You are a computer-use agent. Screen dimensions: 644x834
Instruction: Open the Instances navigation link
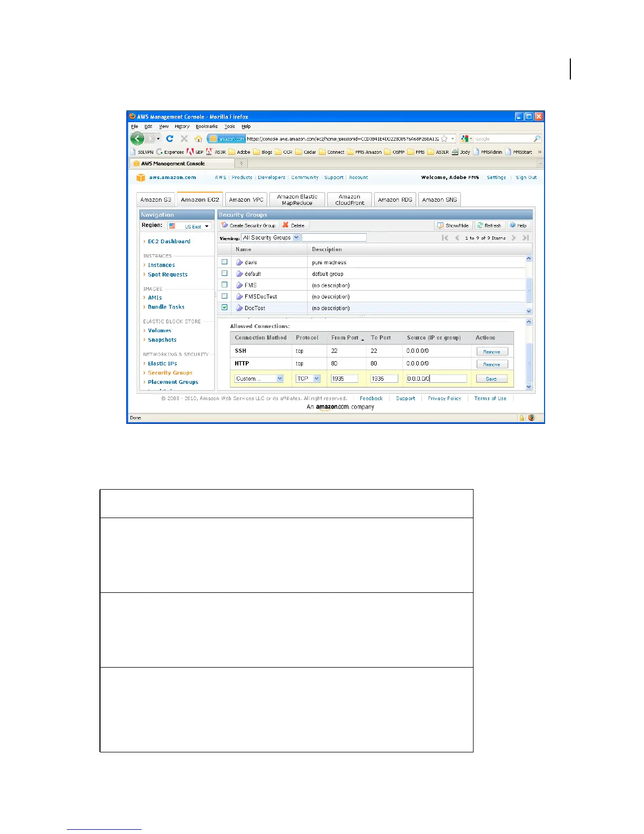point(161,265)
